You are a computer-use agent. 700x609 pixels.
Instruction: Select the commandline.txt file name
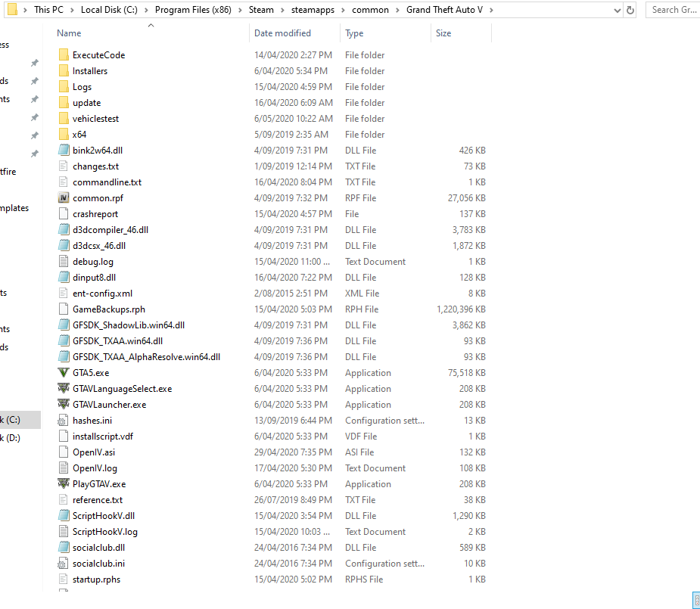[x=107, y=182]
